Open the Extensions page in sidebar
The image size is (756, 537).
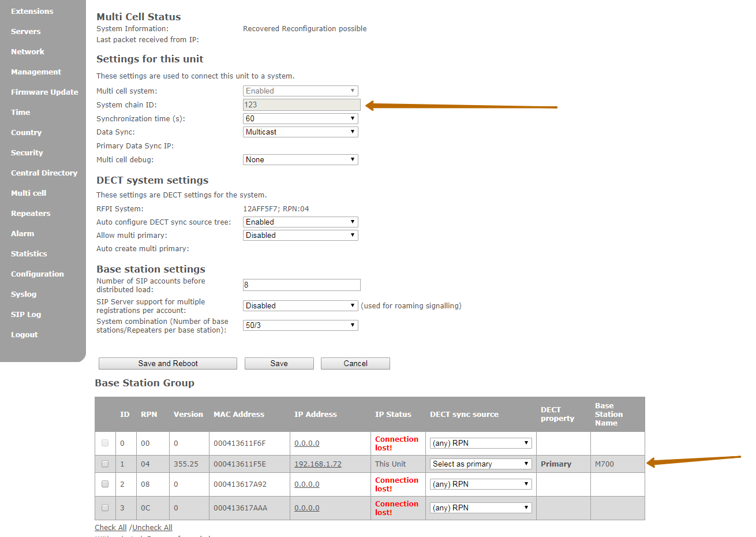[32, 11]
